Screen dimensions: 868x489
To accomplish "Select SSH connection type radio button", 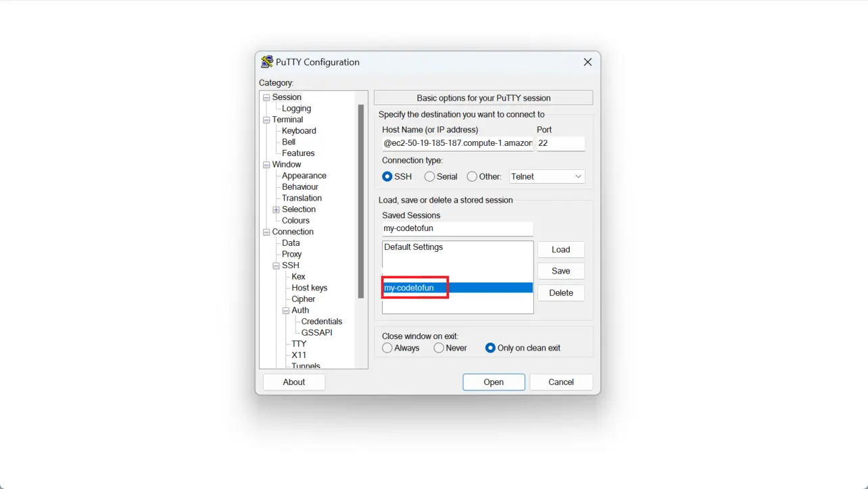I will pos(387,176).
